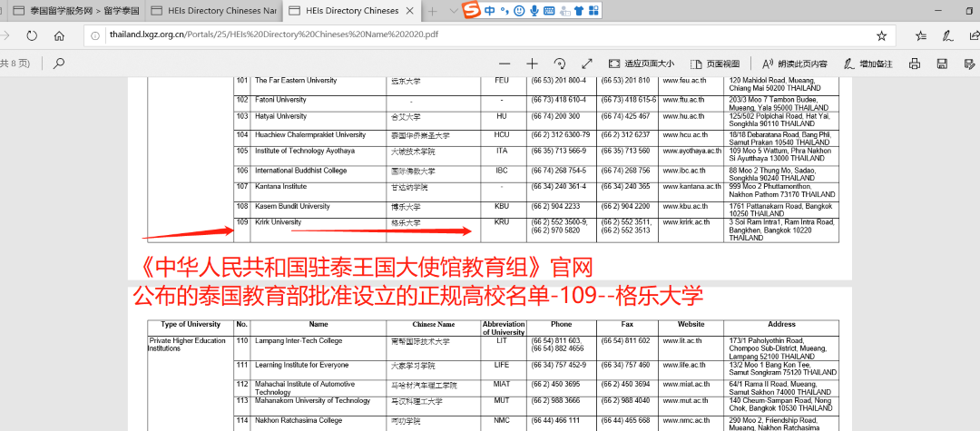
Task: Rotate the PDF page
Action: pyautogui.click(x=559, y=64)
